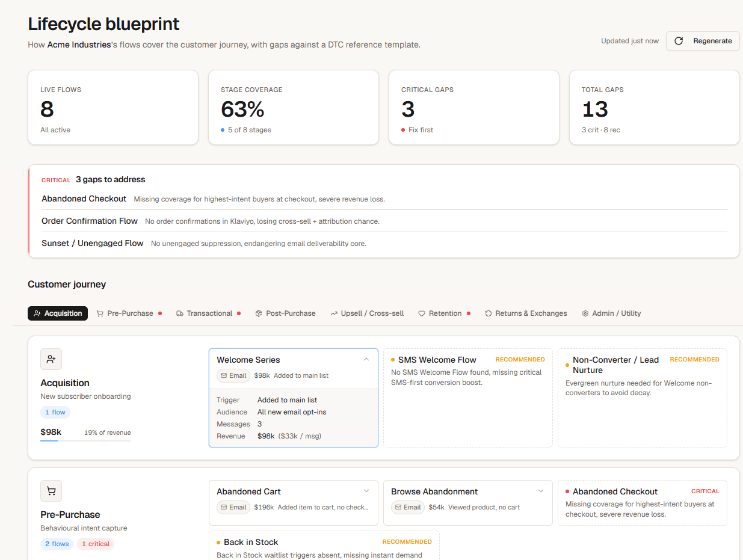
Task: Click the Email badge on the Welcome Series card
Action: coord(233,375)
